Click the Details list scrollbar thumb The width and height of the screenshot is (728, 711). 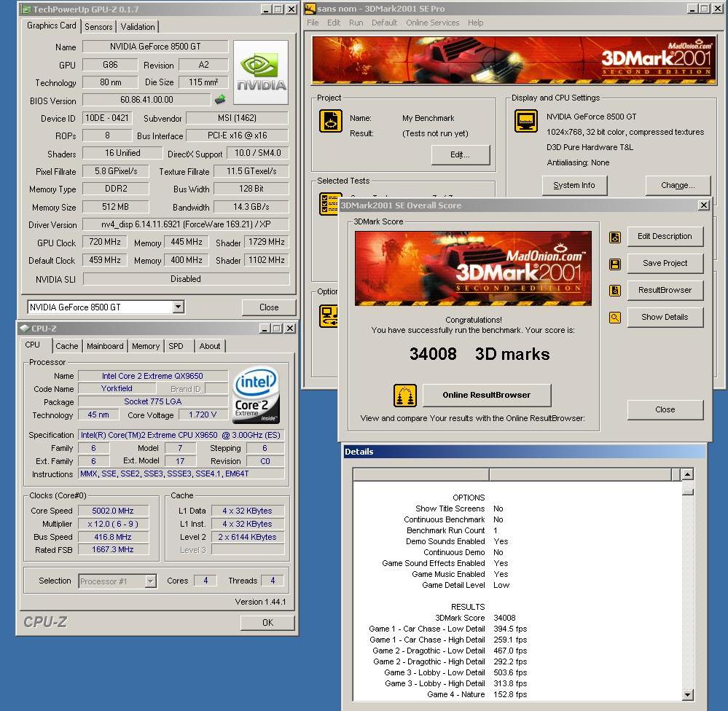click(688, 490)
